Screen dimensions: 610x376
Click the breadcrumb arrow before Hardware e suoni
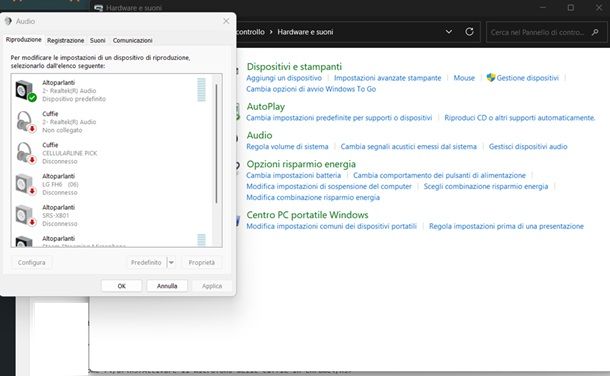coord(271,32)
